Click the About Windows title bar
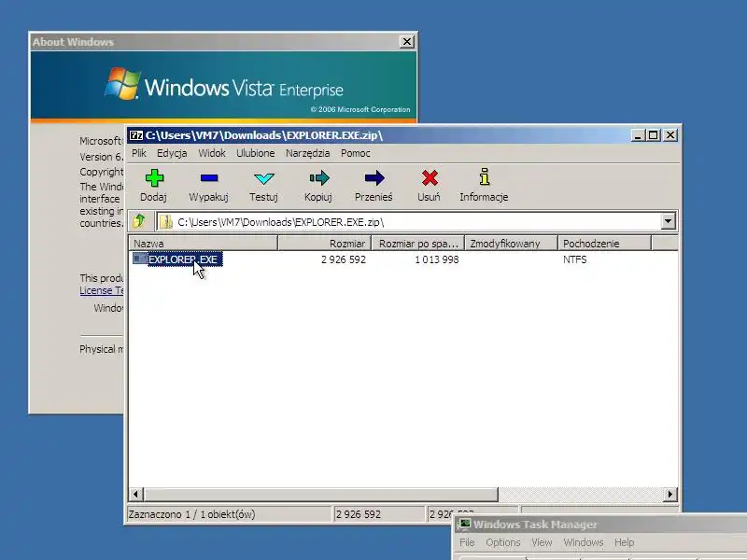Screen dimensions: 747x560 coord(215,42)
